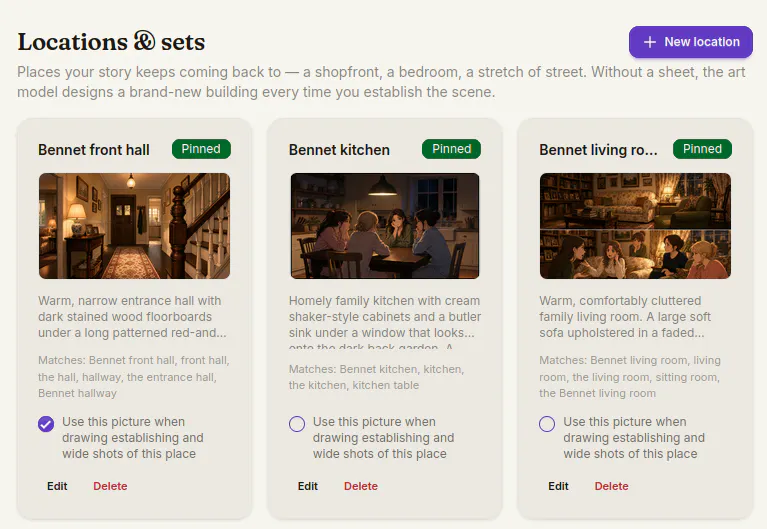Uncheck the Bennet front hall wide-shot checkbox

click(46, 424)
